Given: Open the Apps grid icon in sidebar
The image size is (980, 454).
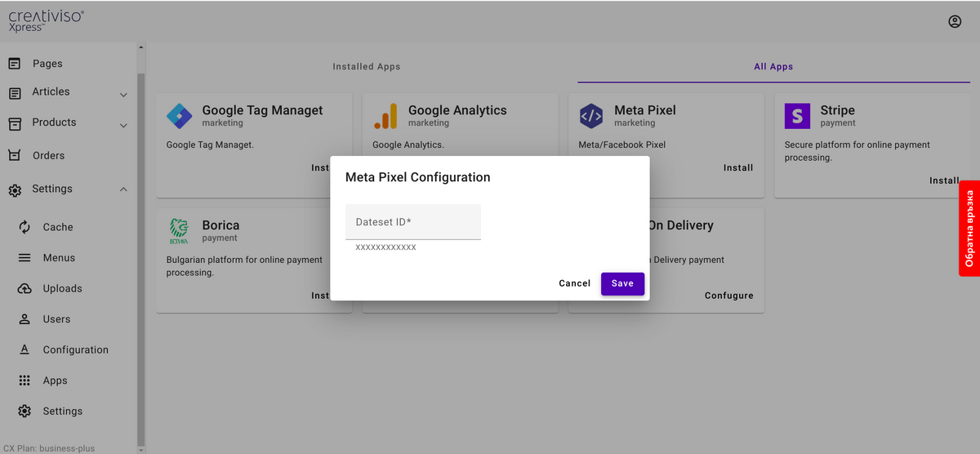Looking at the screenshot, I should point(24,381).
